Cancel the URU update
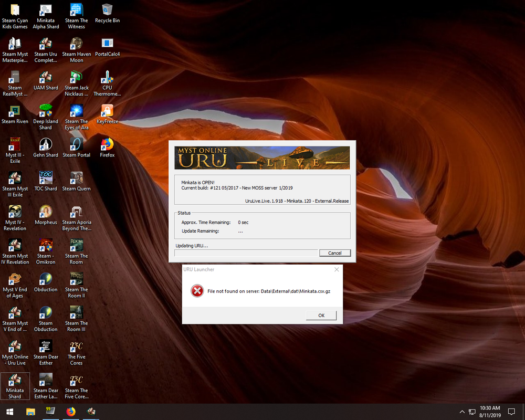The width and height of the screenshot is (525, 420). (x=335, y=253)
